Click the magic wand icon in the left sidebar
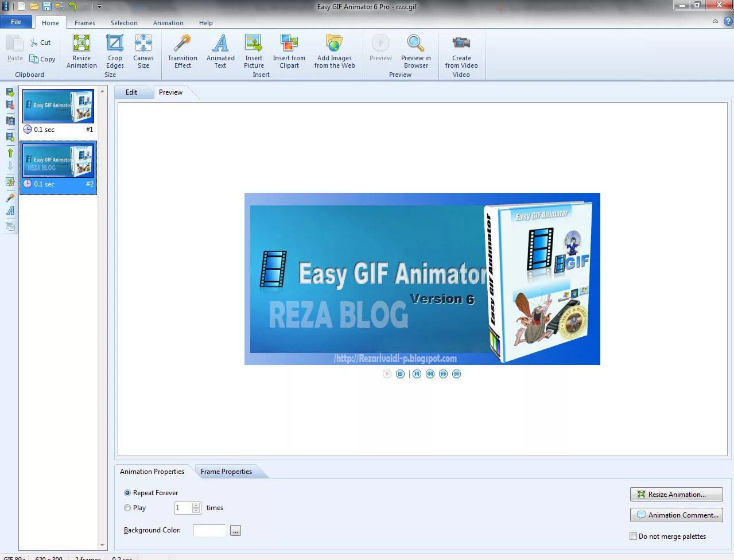 (x=10, y=197)
